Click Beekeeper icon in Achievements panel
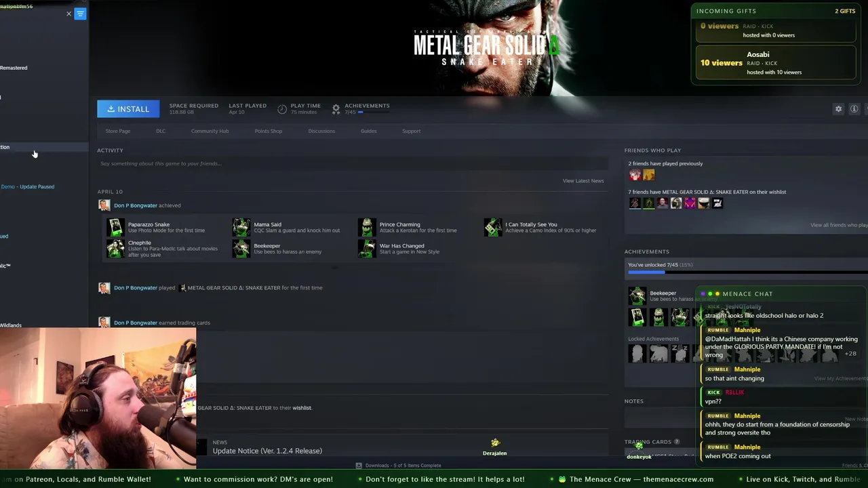Viewport: 868px width, 488px height. tap(637, 296)
